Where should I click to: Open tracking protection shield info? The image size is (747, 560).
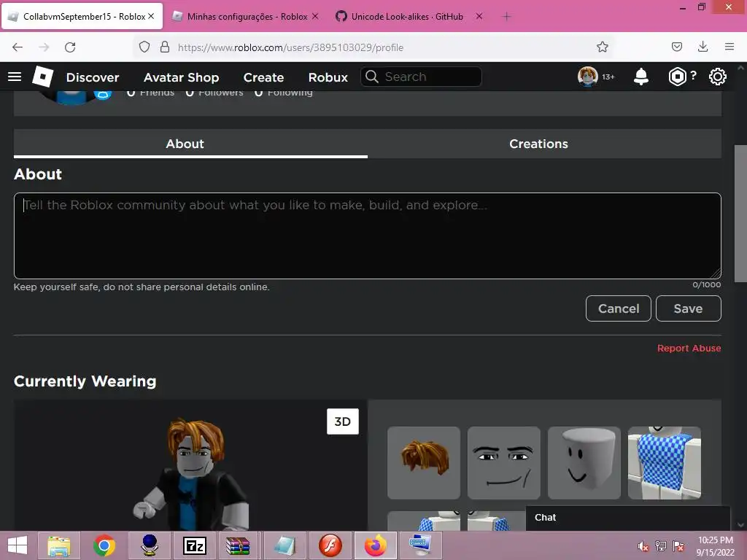(144, 47)
